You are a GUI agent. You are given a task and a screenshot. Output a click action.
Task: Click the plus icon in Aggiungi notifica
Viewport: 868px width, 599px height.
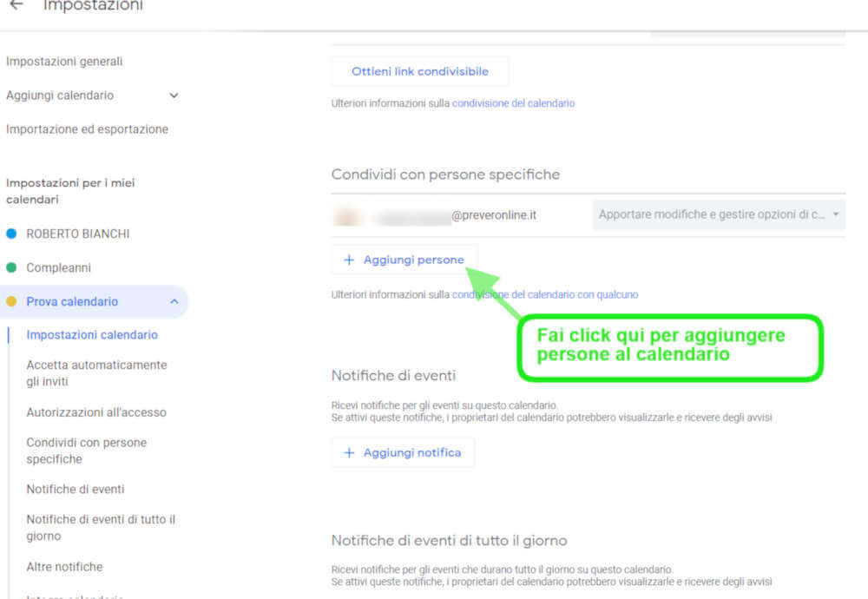[350, 452]
